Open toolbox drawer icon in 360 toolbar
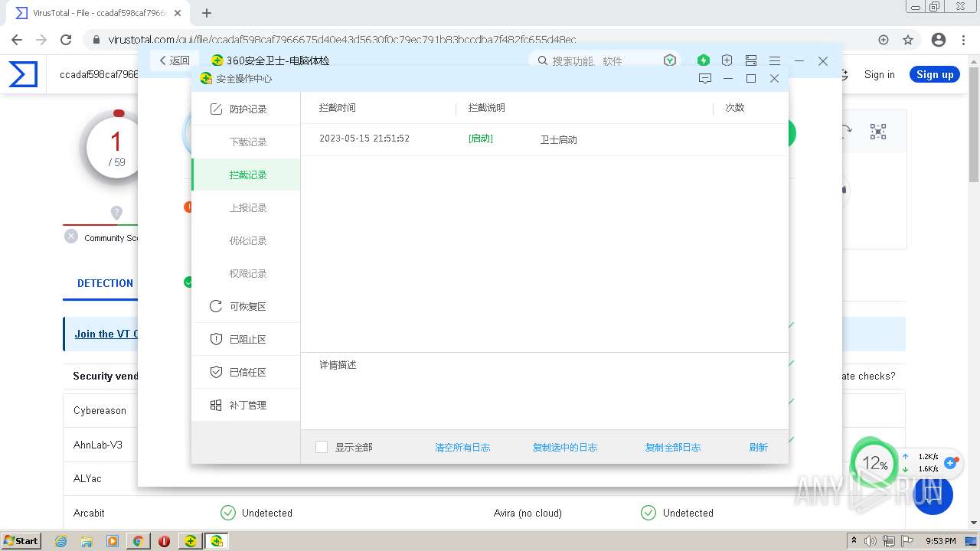The height and width of the screenshot is (551, 980). click(751, 60)
